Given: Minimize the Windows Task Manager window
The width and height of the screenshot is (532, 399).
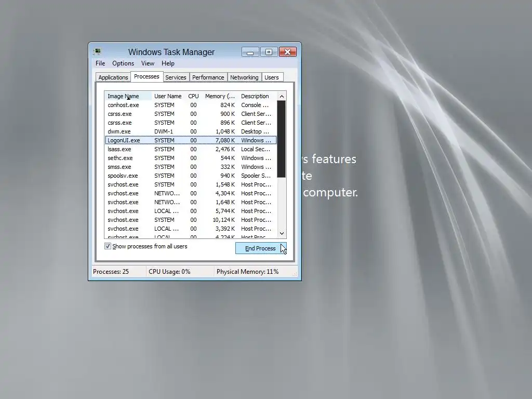Looking at the screenshot, I should coord(250,52).
